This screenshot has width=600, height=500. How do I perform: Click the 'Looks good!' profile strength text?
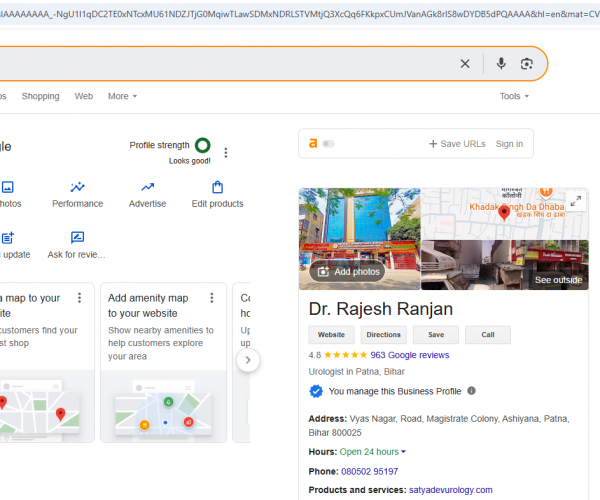(x=190, y=161)
